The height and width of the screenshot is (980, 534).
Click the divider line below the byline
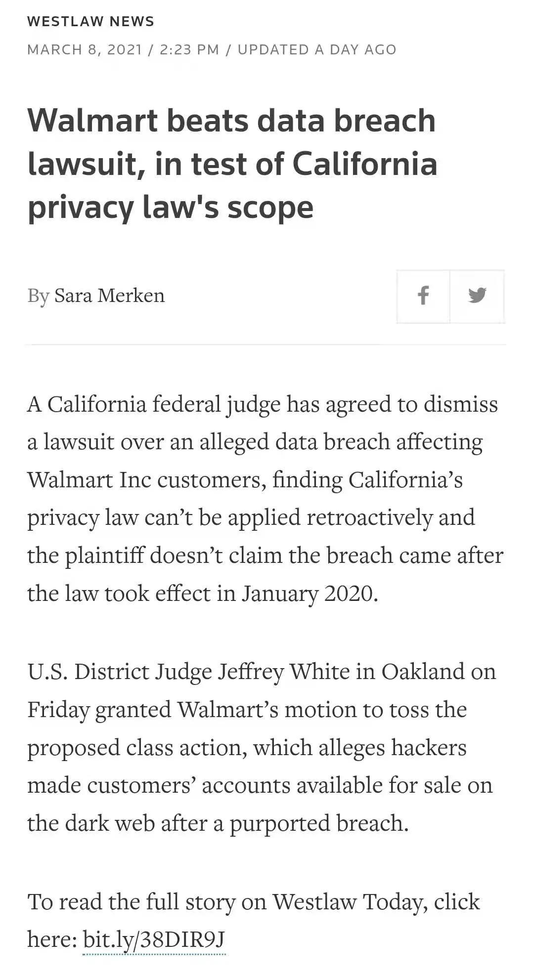click(x=266, y=344)
